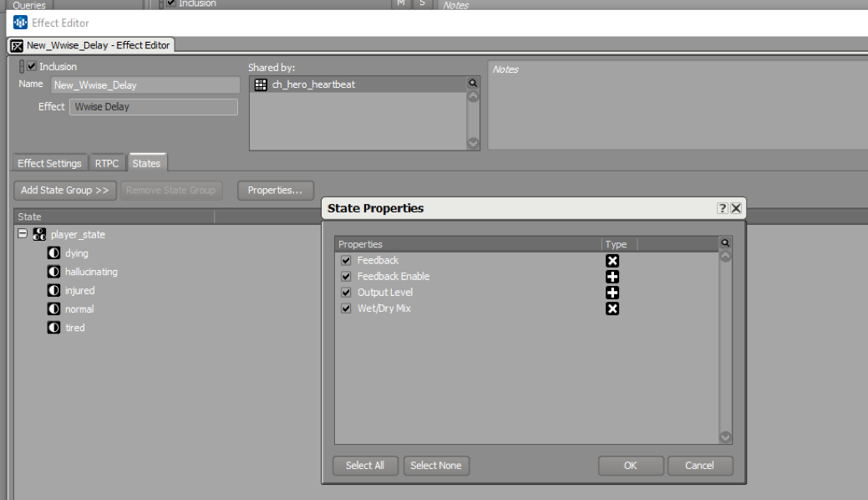
Task: Click the Feedback Enable row type icon
Action: tap(612, 277)
